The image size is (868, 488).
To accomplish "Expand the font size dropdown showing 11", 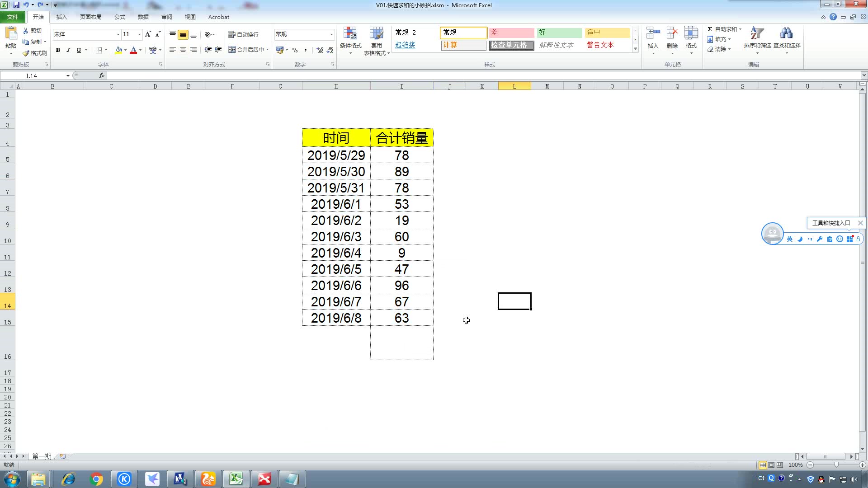I will pos(138,34).
